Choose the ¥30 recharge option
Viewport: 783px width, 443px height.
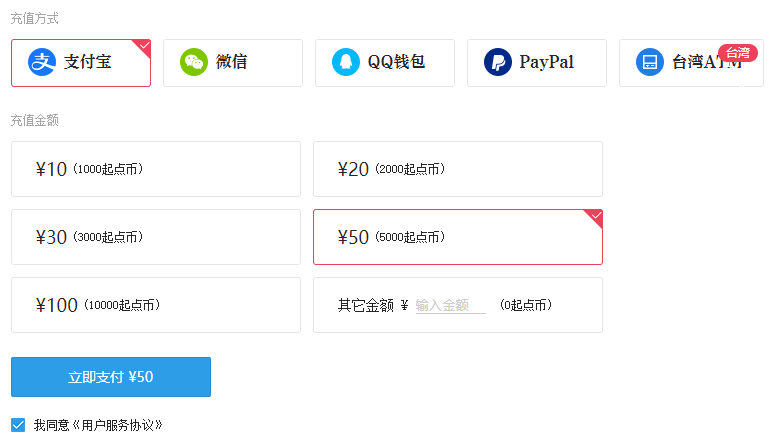pos(155,237)
